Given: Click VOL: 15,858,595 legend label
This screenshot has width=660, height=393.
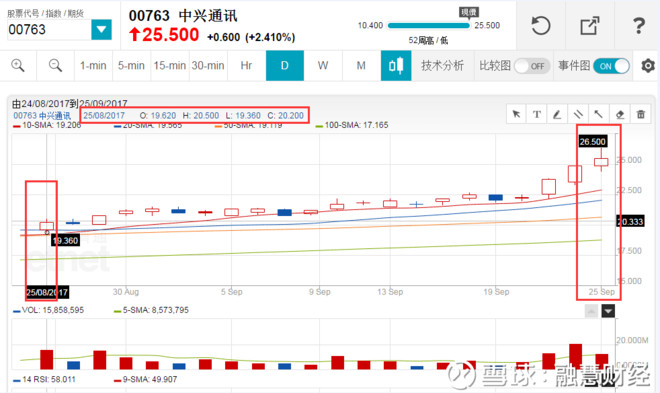Looking at the screenshot, I should 48,310.
